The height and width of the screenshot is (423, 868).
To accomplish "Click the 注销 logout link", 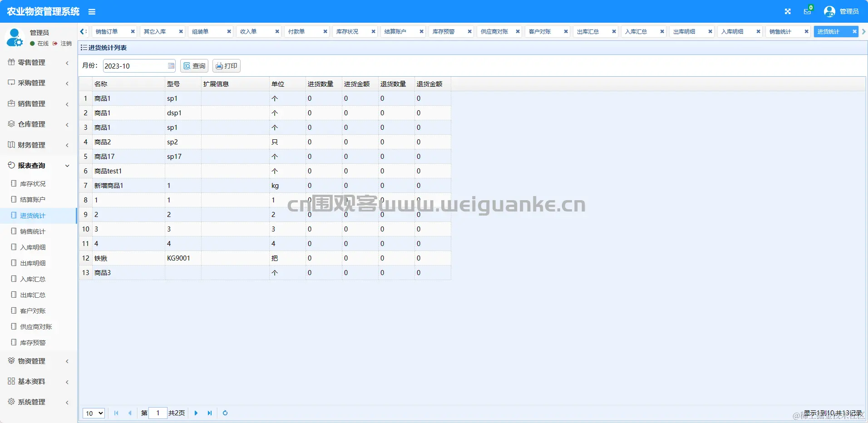I will pos(63,44).
